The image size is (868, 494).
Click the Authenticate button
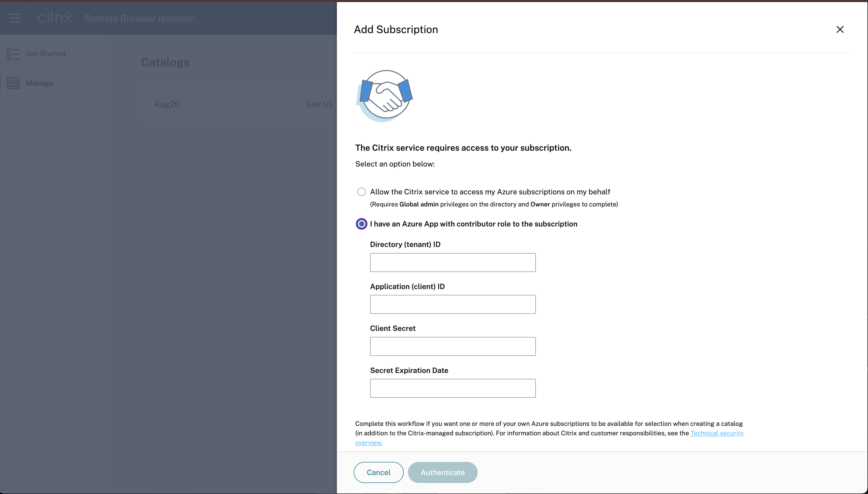pyautogui.click(x=442, y=472)
